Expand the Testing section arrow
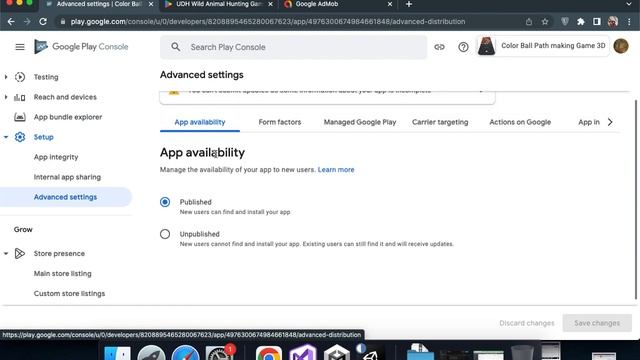Screen dimensions: 640x360 [6, 77]
